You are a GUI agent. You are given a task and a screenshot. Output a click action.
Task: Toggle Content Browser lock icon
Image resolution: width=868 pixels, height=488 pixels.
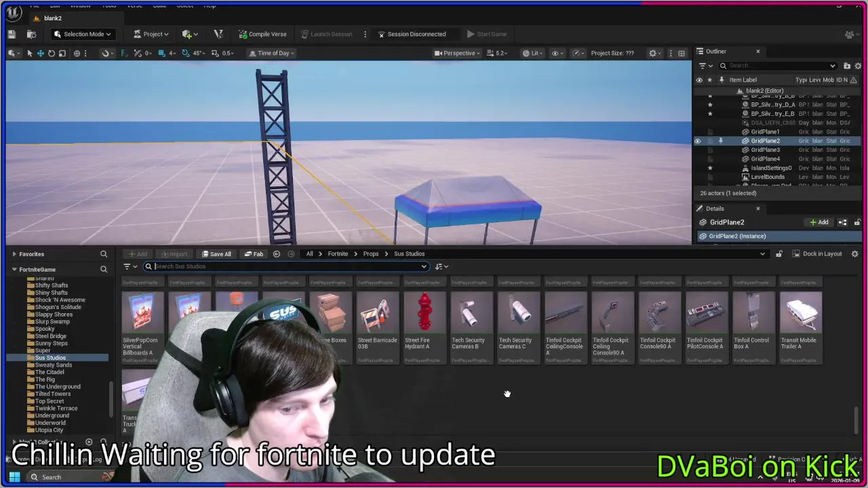click(779, 254)
